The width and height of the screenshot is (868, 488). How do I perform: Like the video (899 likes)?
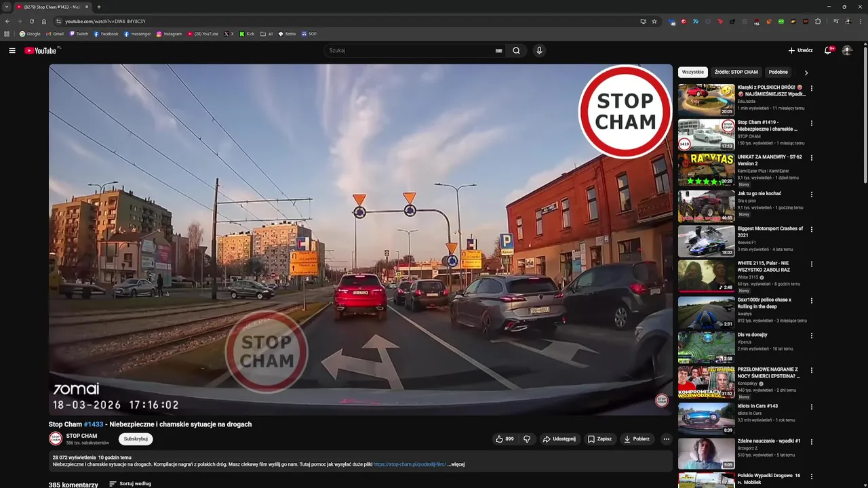pos(505,439)
